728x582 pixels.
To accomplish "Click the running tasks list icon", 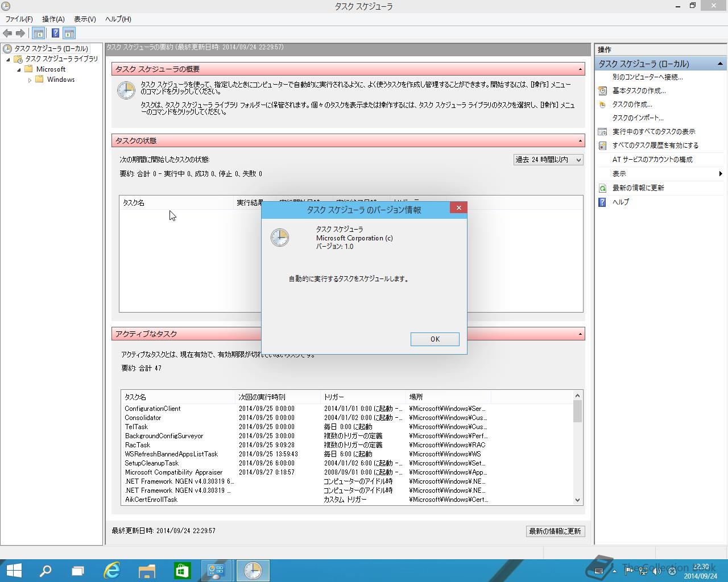I will click(x=602, y=132).
